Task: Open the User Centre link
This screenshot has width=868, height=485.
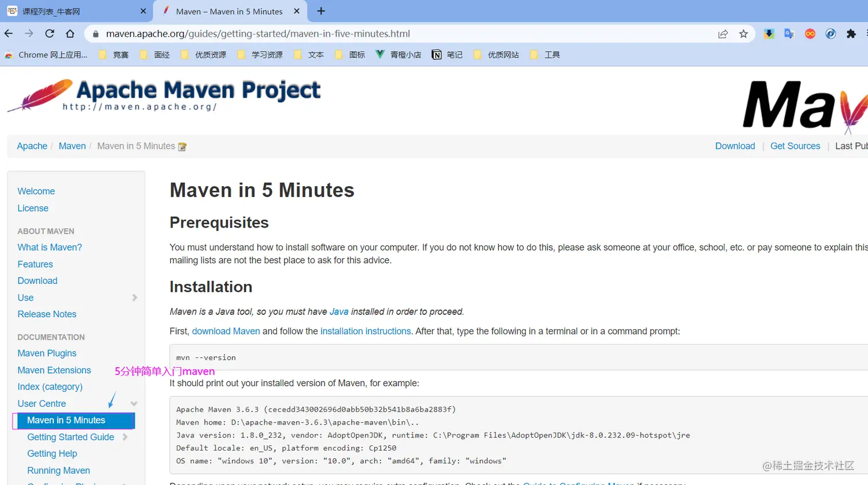Action: [x=41, y=403]
